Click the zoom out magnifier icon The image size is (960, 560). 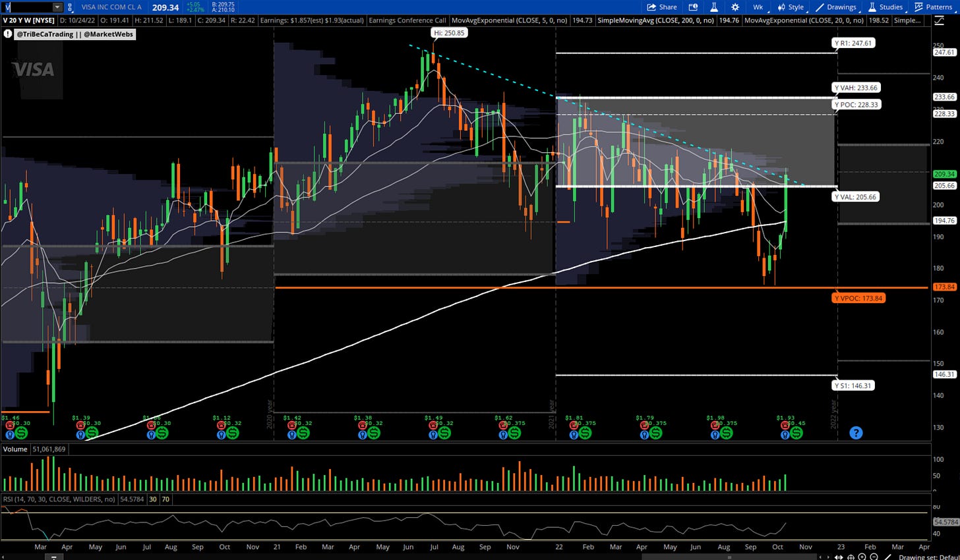tap(874, 557)
